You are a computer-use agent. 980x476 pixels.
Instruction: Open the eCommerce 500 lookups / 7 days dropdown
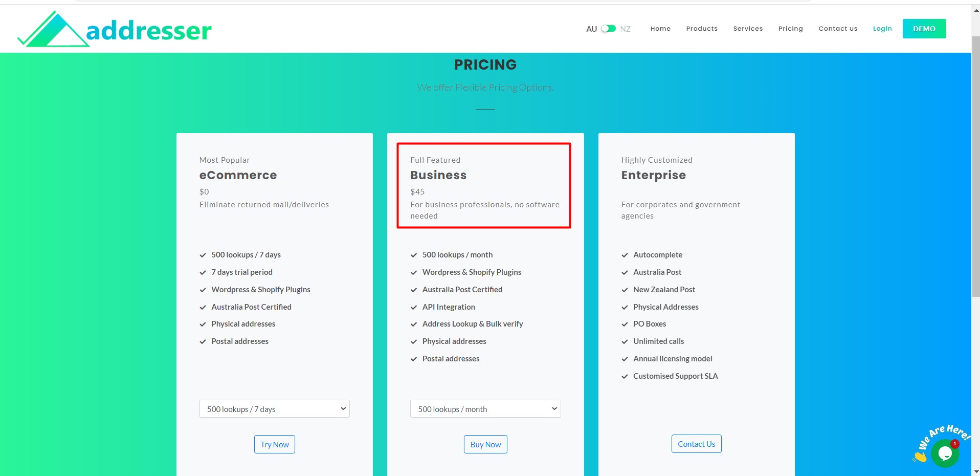(274, 409)
